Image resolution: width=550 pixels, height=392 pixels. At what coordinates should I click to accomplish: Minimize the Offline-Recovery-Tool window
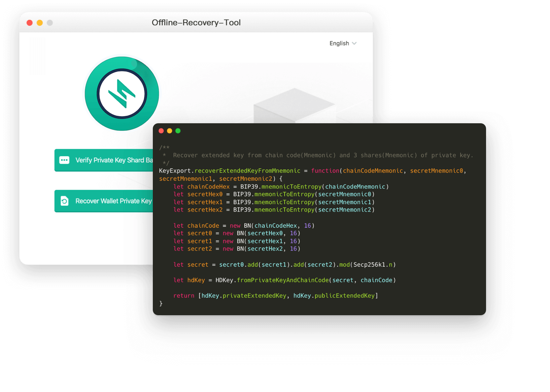coord(40,23)
